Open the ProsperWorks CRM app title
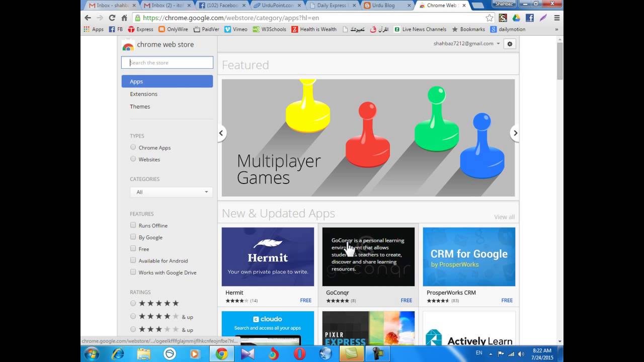The image size is (644, 362). coord(451,293)
